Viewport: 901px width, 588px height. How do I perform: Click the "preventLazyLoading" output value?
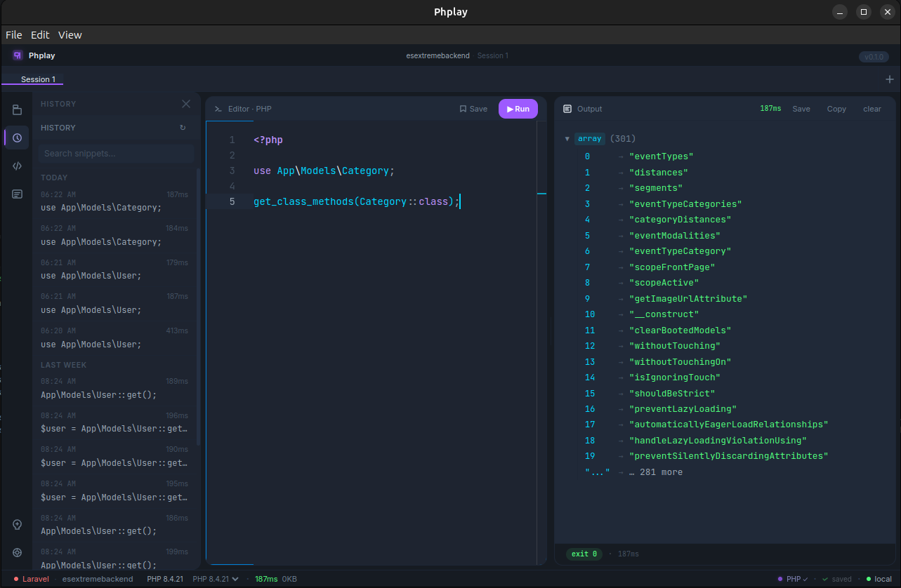pyautogui.click(x=683, y=409)
